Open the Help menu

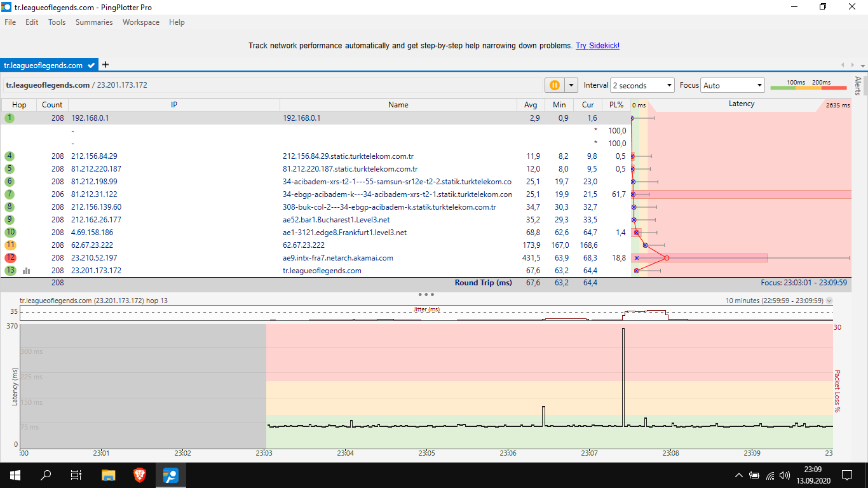177,22
